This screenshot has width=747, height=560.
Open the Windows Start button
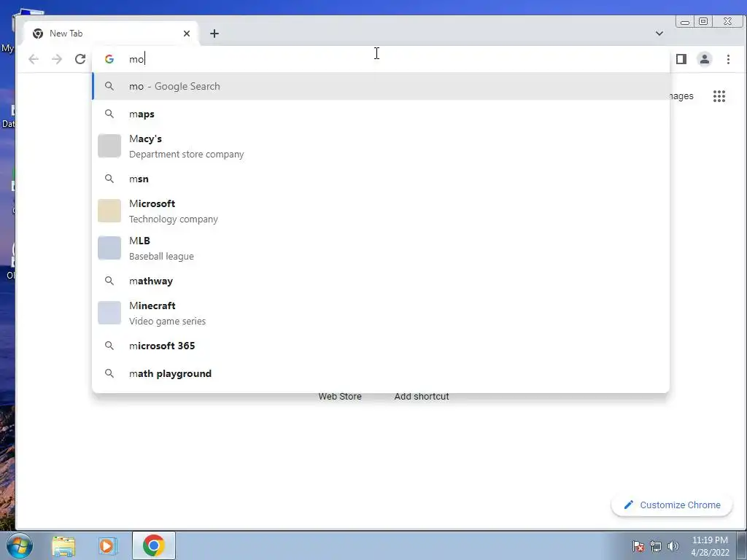[x=20, y=545]
